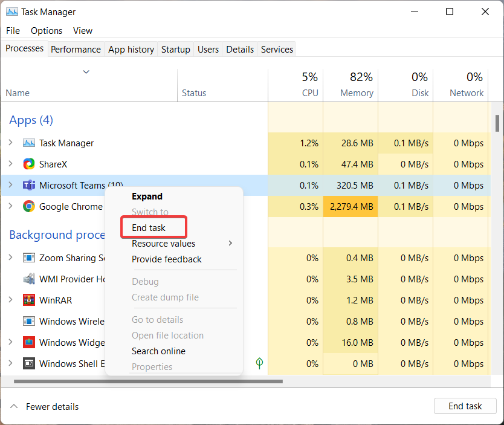This screenshot has width=504, height=425.
Task: Click ShareX's 47.4 MB memory cell
Action: tap(351, 164)
